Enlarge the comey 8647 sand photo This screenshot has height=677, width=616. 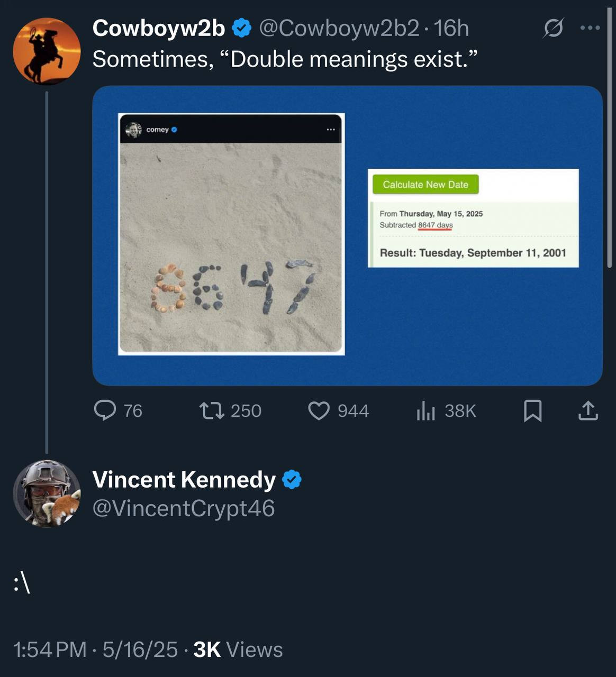click(x=231, y=234)
